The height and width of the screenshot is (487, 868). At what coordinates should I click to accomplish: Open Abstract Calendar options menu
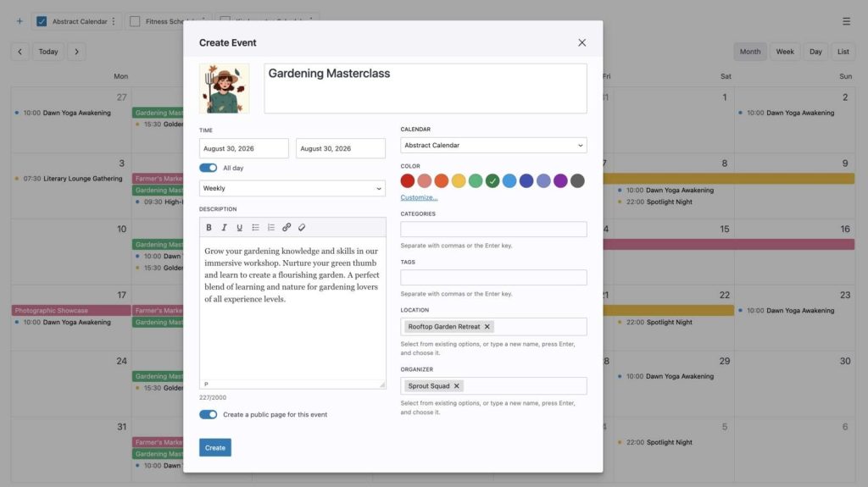point(114,21)
